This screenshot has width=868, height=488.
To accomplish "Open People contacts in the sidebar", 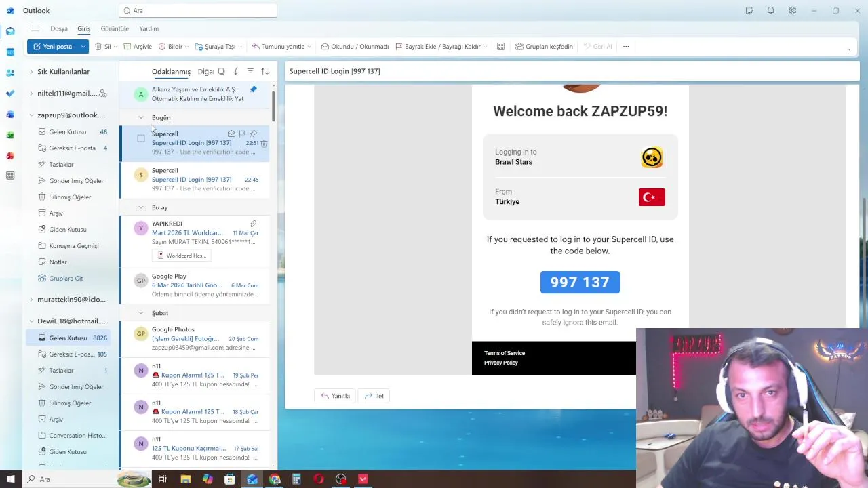I will click(10, 73).
